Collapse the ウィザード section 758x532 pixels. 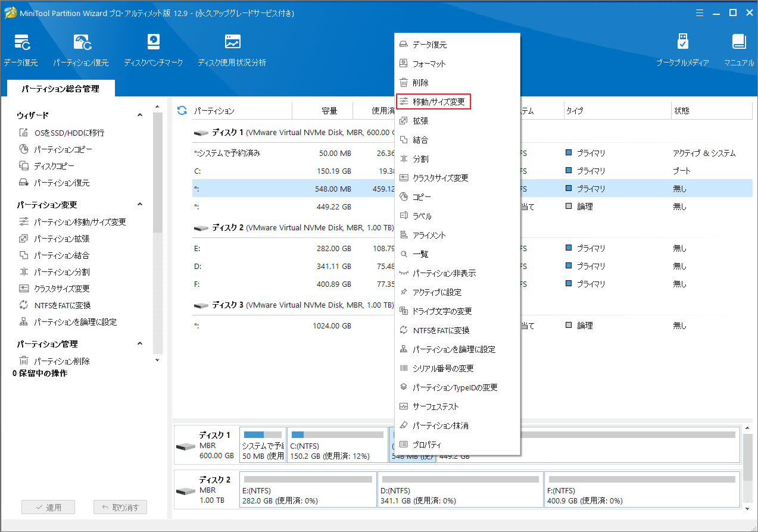click(140, 115)
